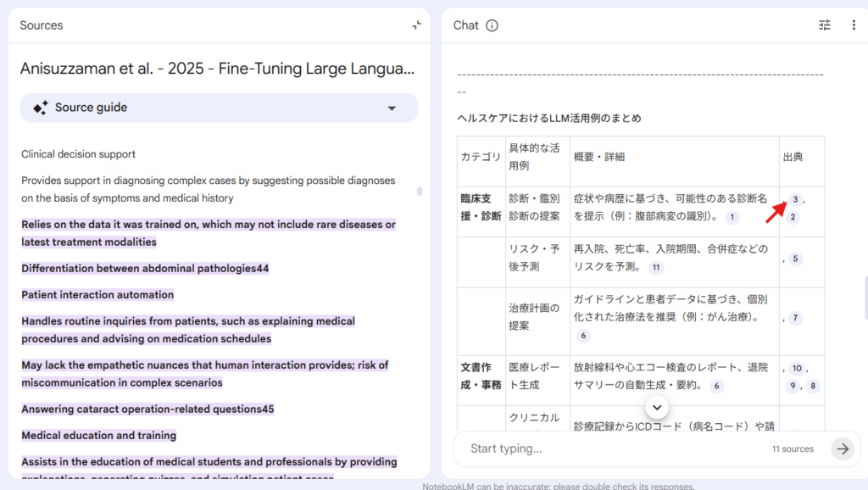Select the Sources panel header
This screenshot has height=490, width=868.
tap(42, 25)
